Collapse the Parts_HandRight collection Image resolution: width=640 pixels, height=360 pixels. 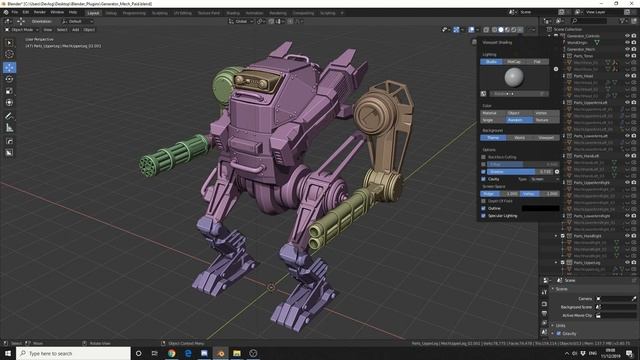click(556, 236)
